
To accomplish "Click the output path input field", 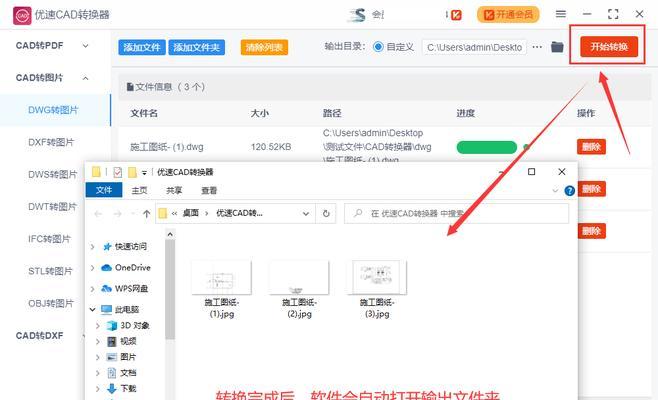I will click(474, 47).
